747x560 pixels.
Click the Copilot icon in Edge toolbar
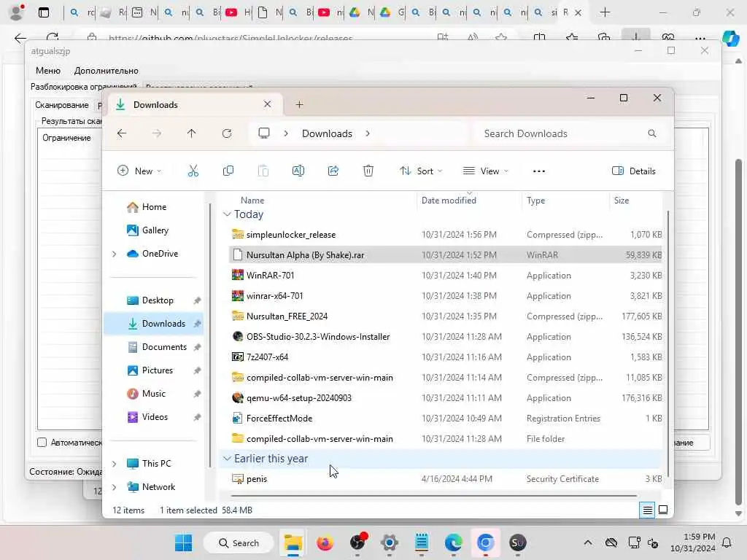[x=730, y=38]
